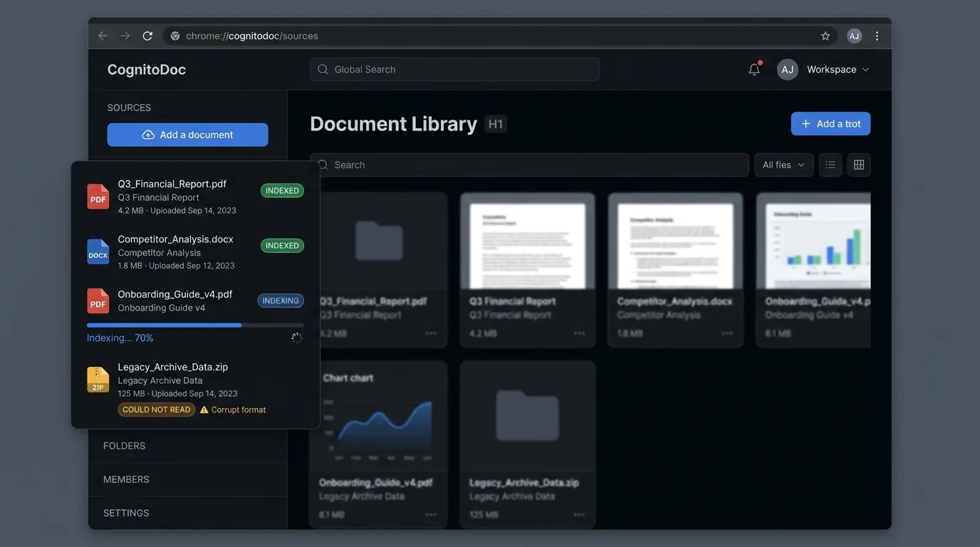This screenshot has width=980, height=547.
Task: Bookmark this page with the star icon
Action: coord(825,36)
